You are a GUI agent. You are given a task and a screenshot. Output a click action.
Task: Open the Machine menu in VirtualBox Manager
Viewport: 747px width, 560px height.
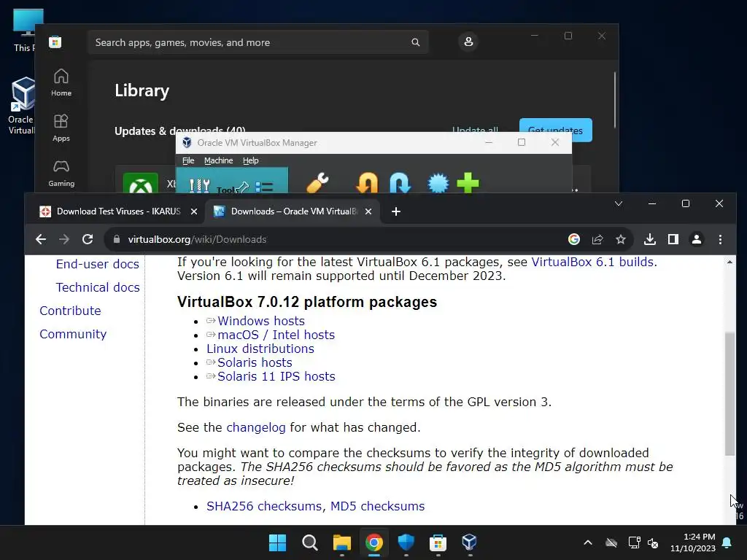[218, 160]
